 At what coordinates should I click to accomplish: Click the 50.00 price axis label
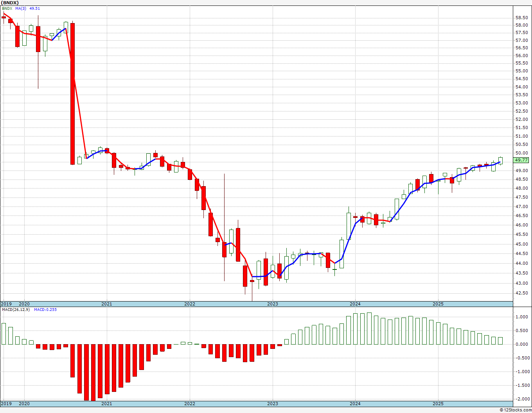(x=521, y=153)
